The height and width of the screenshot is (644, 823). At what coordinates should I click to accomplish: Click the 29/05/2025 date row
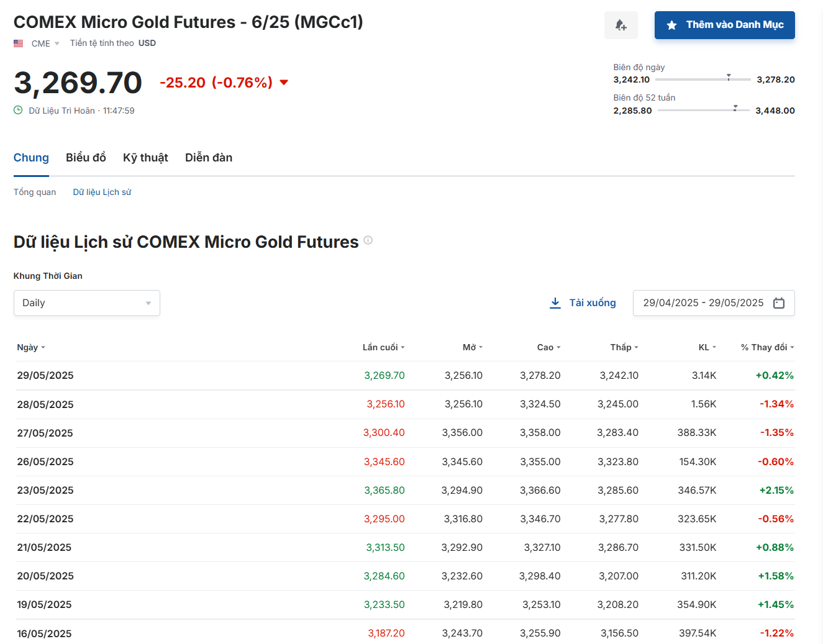405,376
